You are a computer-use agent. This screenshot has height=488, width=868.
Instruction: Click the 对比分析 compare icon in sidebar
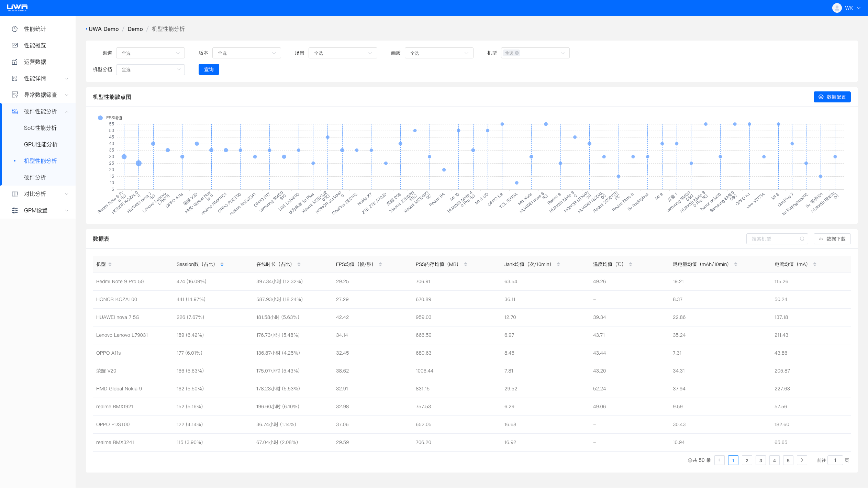(15, 194)
